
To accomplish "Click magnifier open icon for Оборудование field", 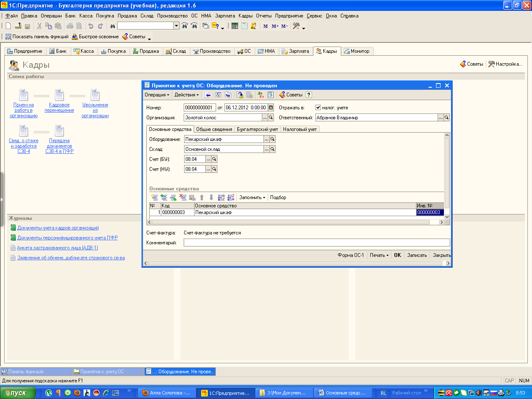I will click(x=273, y=139).
